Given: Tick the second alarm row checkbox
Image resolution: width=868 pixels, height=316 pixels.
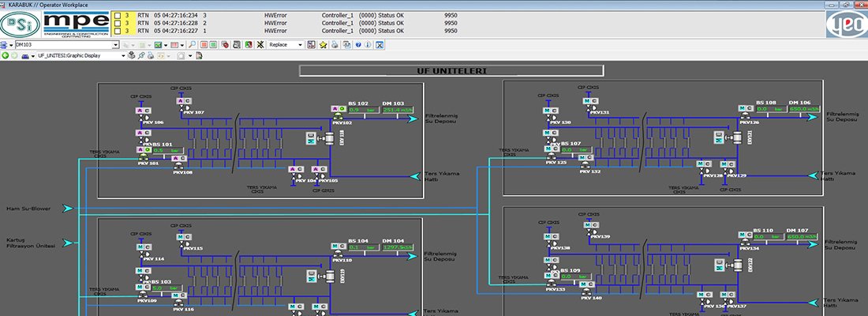Looking at the screenshot, I should tap(118, 23).
